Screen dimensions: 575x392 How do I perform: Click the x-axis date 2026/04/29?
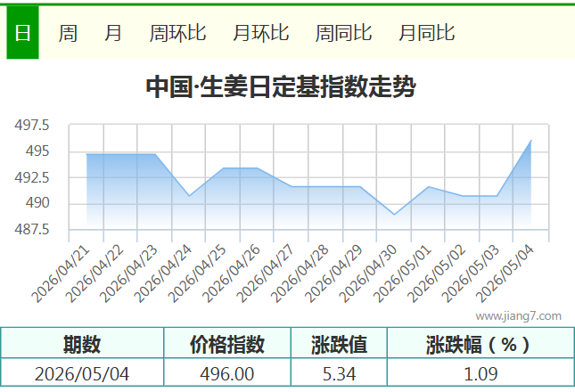[x=334, y=274]
